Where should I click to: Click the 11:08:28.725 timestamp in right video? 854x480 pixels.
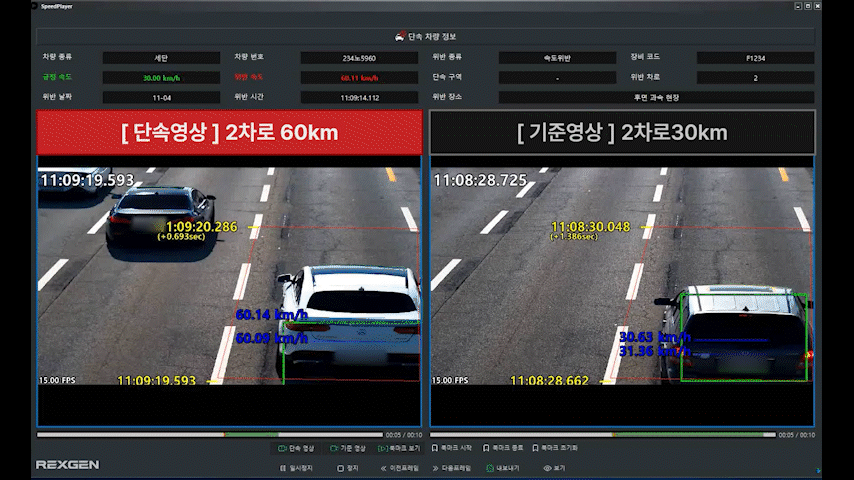(480, 180)
